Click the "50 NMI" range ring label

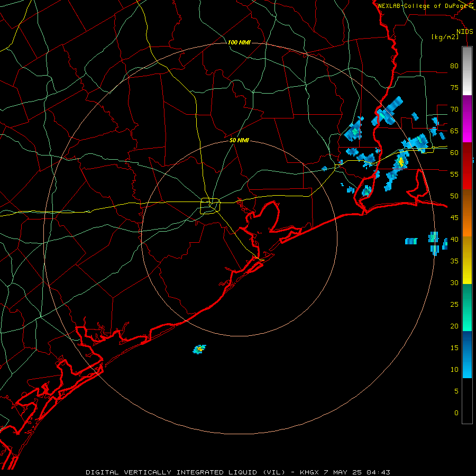click(239, 140)
